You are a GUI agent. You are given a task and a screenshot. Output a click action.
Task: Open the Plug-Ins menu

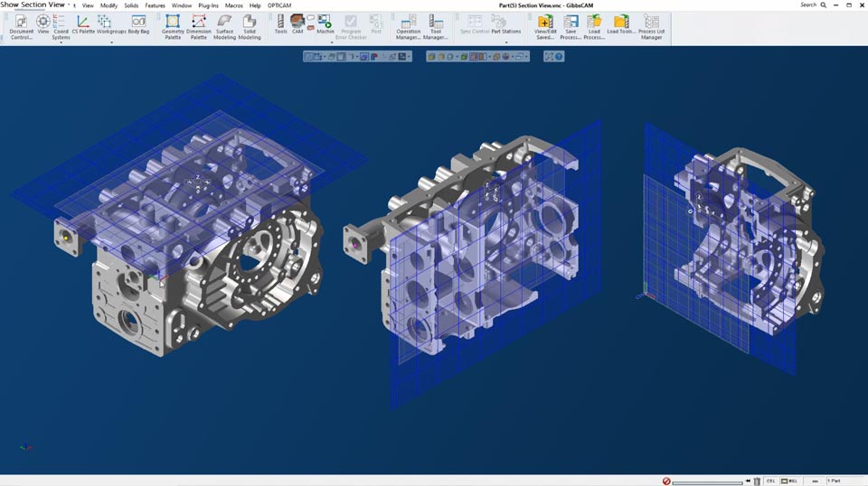(x=208, y=5)
